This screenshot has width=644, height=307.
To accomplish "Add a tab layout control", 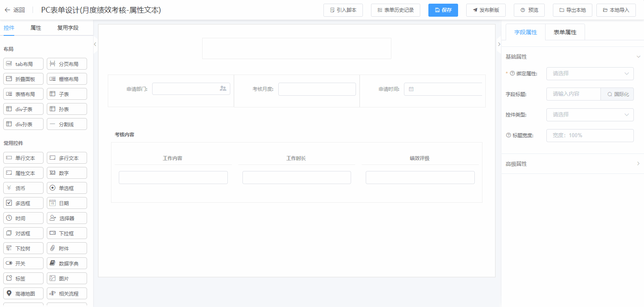I will coord(24,64).
